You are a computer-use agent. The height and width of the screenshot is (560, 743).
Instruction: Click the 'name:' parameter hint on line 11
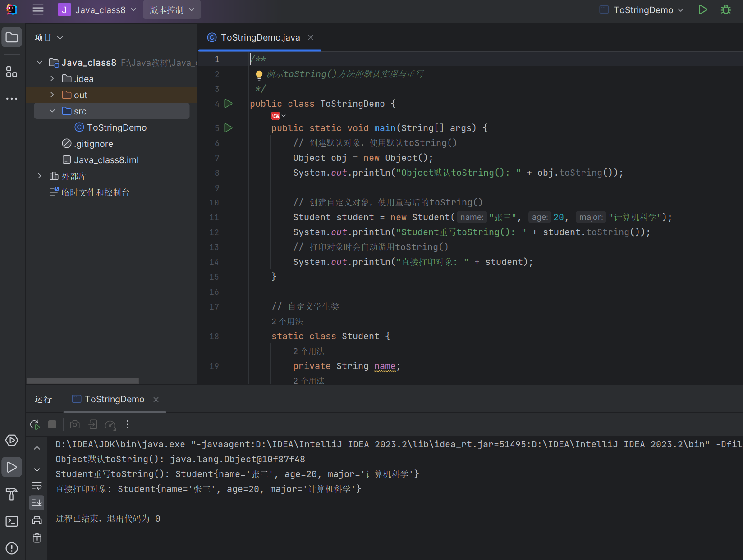click(x=472, y=218)
